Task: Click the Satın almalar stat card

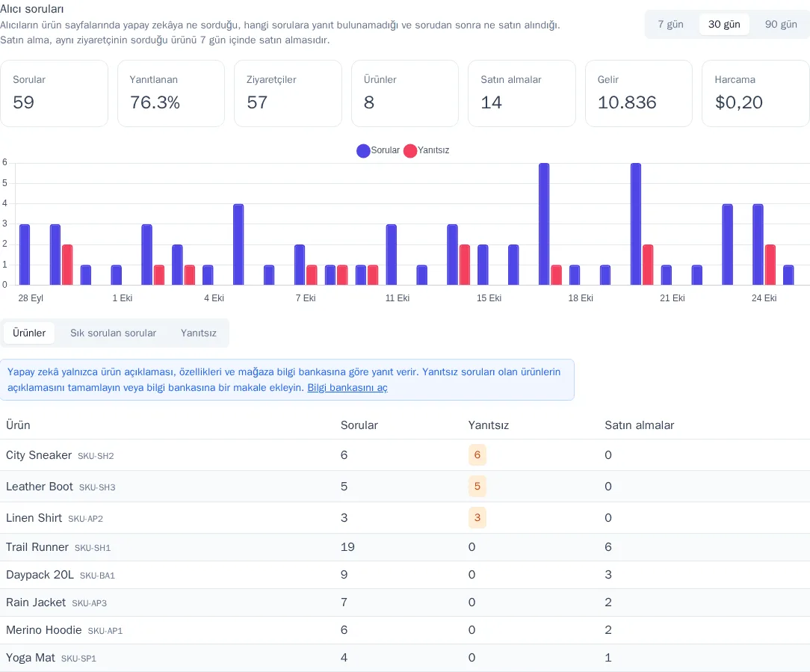Action: coord(522,93)
